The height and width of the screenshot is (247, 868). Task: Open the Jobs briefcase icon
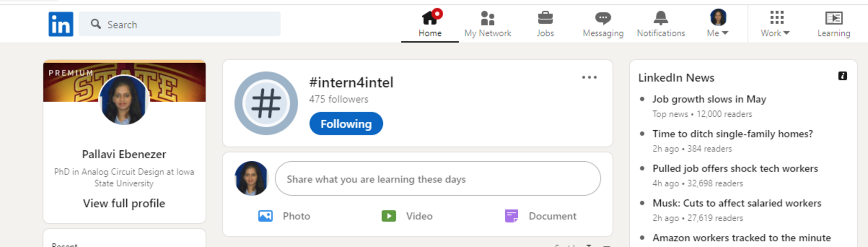[x=545, y=18]
